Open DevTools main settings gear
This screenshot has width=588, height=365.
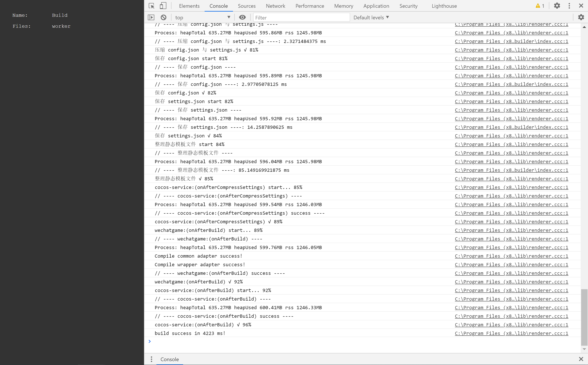point(557,6)
